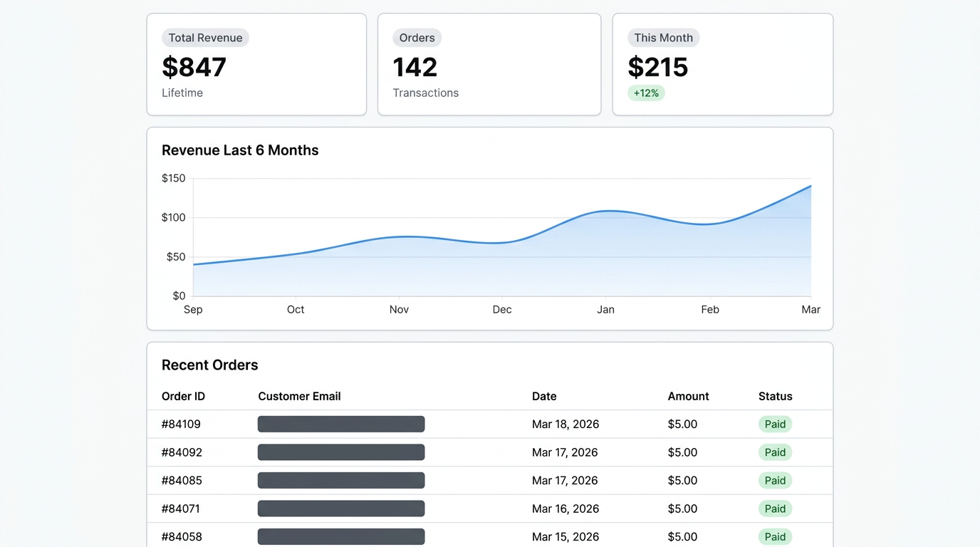
Task: Click the +12% growth badge
Action: coord(646,93)
